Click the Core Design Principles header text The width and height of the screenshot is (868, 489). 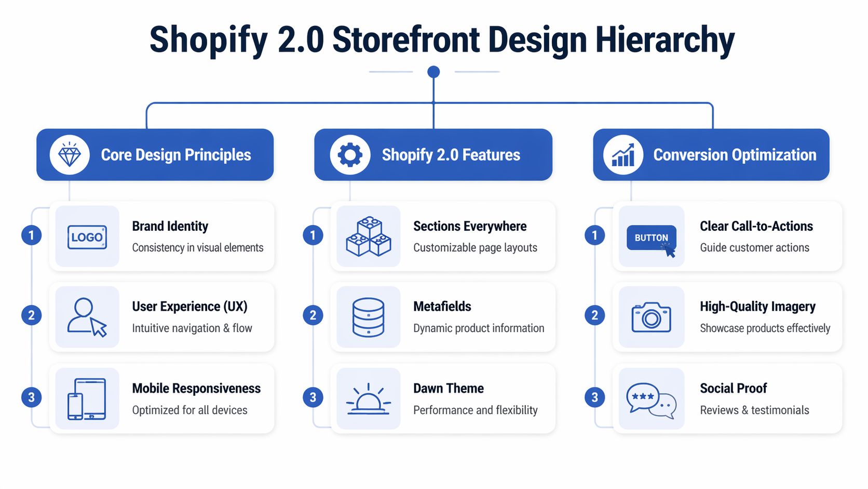[x=175, y=155]
